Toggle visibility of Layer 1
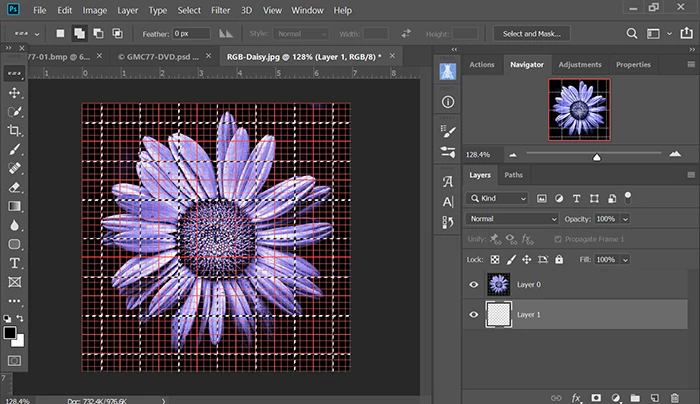 tap(474, 315)
